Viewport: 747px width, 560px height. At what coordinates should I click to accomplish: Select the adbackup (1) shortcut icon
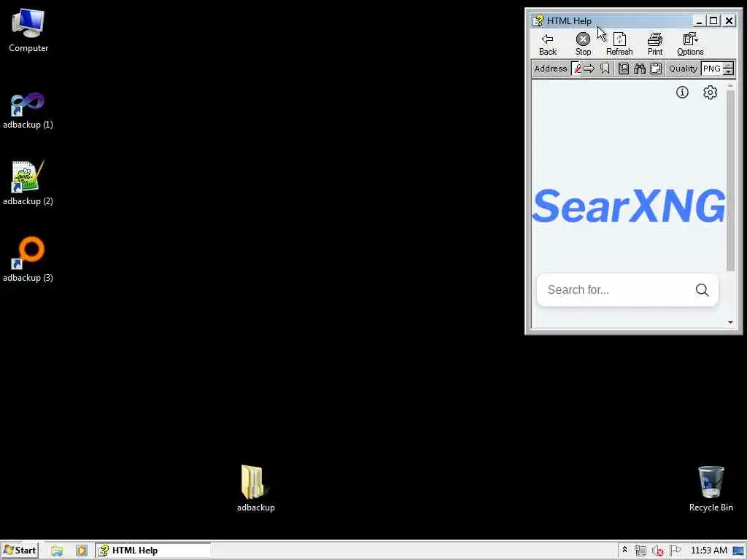pos(28,111)
